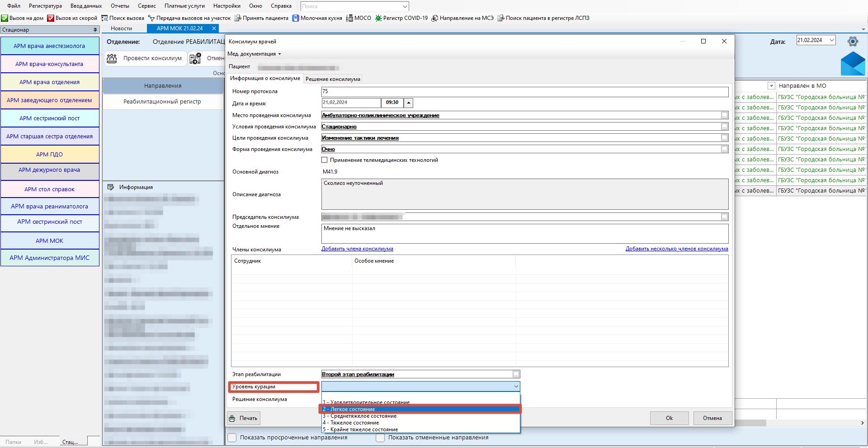Choose 4 - Тяжелое состояние option
This screenshot has height=448, width=868.
click(x=421, y=423)
